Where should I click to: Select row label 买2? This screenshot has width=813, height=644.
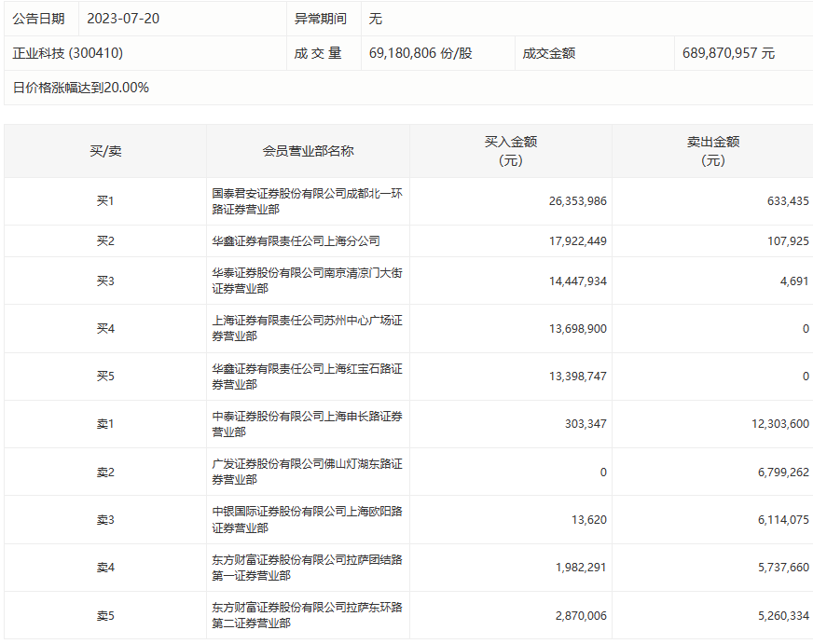tap(105, 240)
